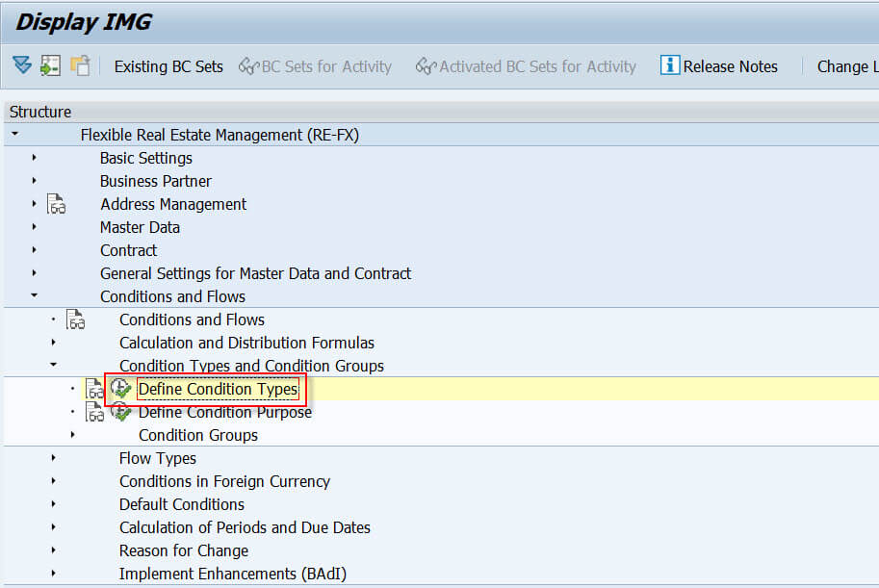Collapse Flexible Real Estate Management node

tap(15, 134)
